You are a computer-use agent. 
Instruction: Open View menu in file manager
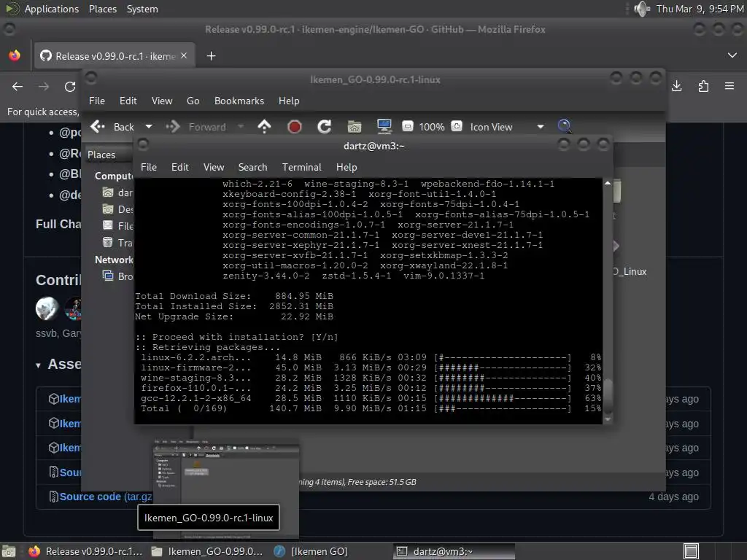pos(162,101)
